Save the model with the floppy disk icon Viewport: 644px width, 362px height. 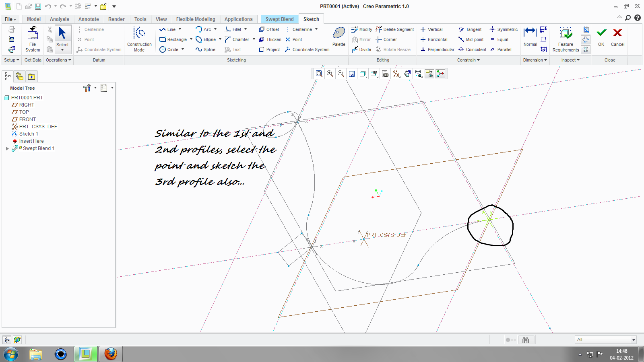pos(38,6)
